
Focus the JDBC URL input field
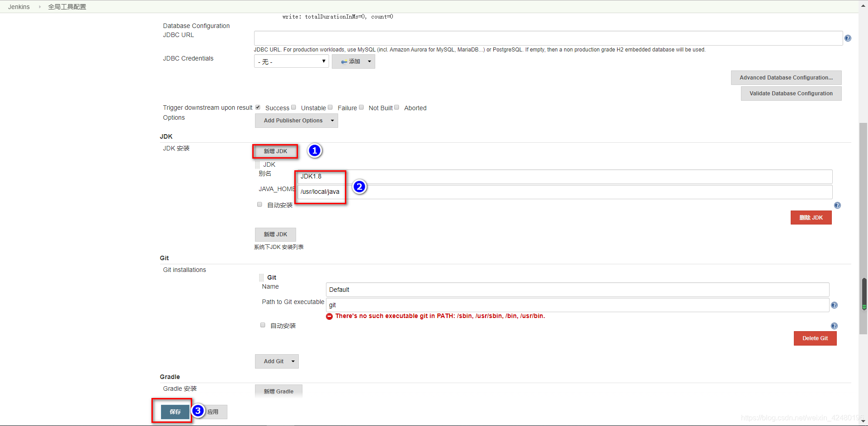[x=548, y=38]
